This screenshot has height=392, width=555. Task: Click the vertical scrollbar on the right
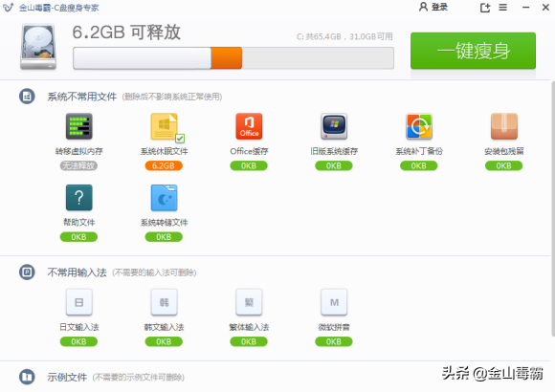[x=553, y=208]
